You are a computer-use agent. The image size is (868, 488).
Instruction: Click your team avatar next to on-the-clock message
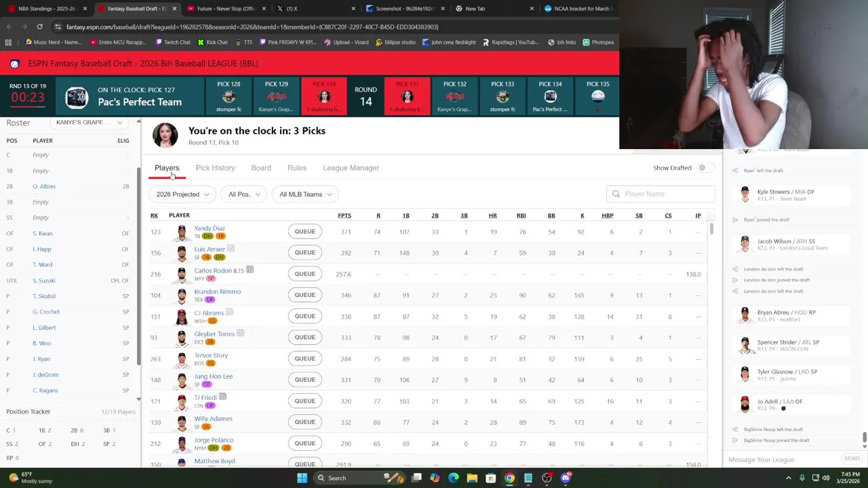(165, 136)
